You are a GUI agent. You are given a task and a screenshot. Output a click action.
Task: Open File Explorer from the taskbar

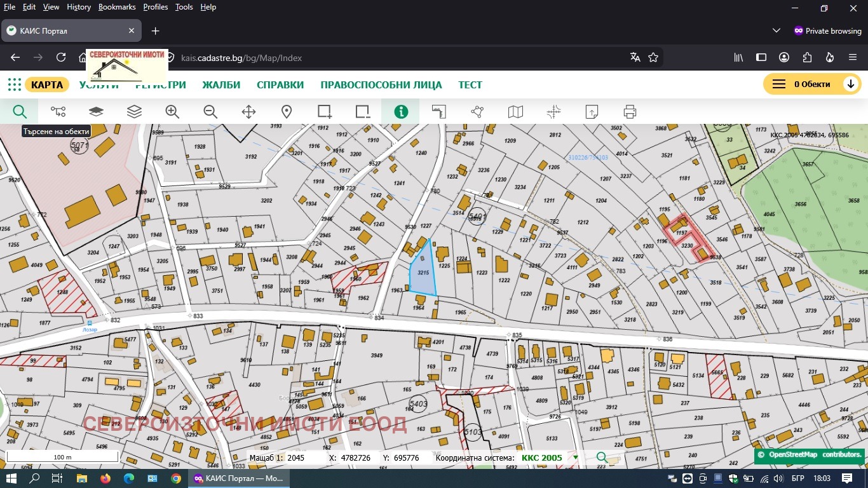[81, 478]
